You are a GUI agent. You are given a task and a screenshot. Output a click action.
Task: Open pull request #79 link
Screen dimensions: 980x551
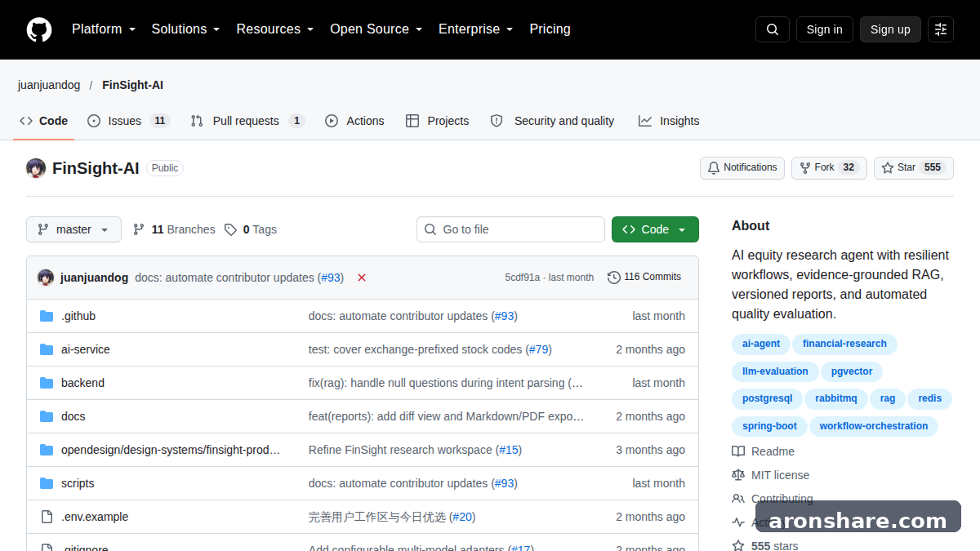point(538,349)
